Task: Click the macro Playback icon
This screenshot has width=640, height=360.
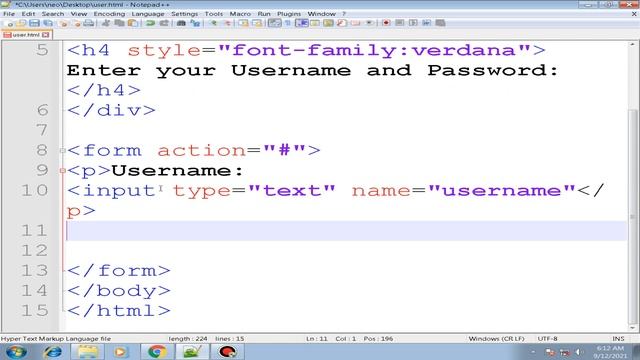Action: click(x=413, y=23)
